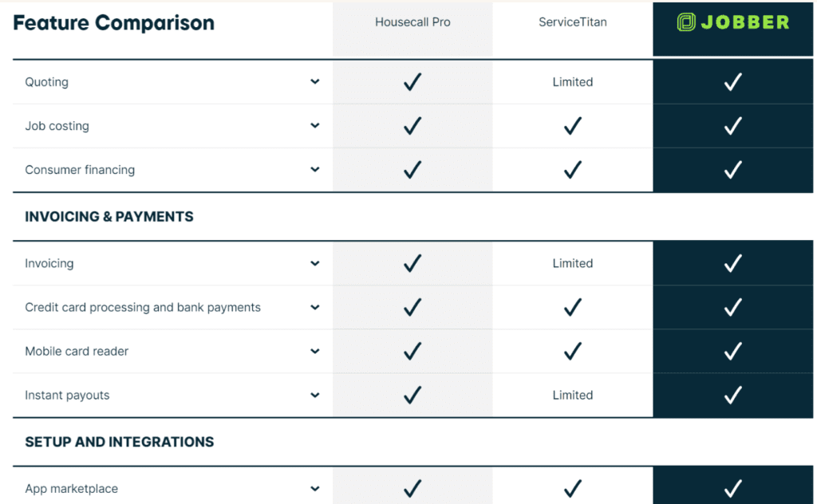The image size is (817, 504).
Task: Click Jobber checkmark for Consumer financing
Action: pos(732,170)
